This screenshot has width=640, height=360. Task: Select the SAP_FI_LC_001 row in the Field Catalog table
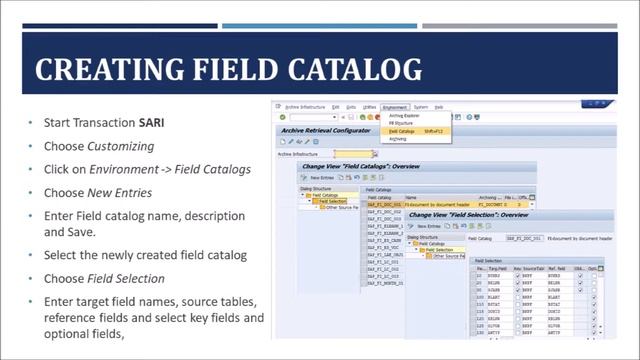point(383,262)
